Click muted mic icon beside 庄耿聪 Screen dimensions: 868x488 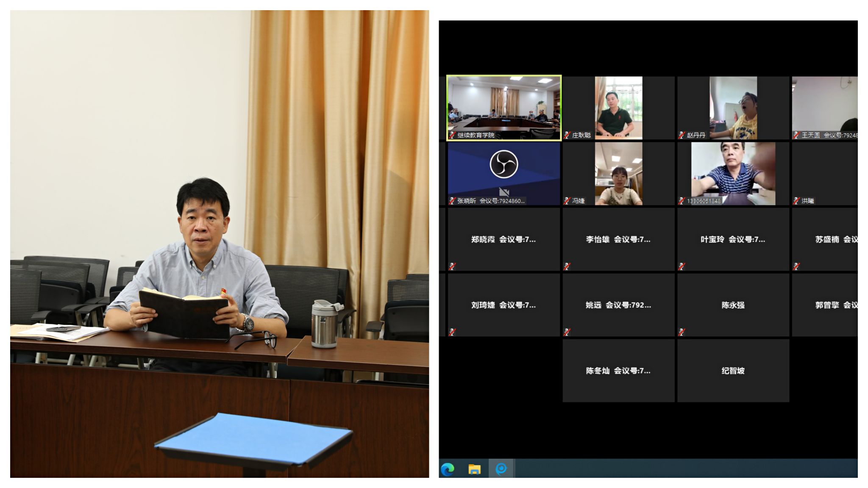click(567, 135)
